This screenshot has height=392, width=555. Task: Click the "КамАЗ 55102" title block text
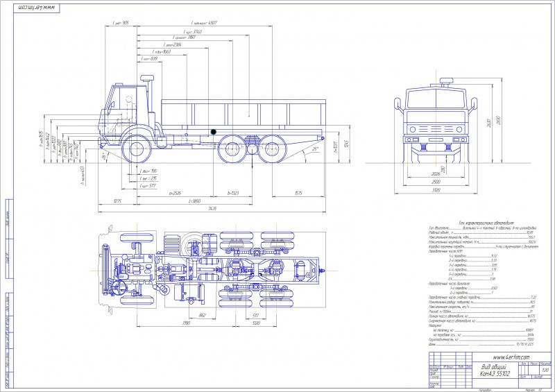[495, 373]
